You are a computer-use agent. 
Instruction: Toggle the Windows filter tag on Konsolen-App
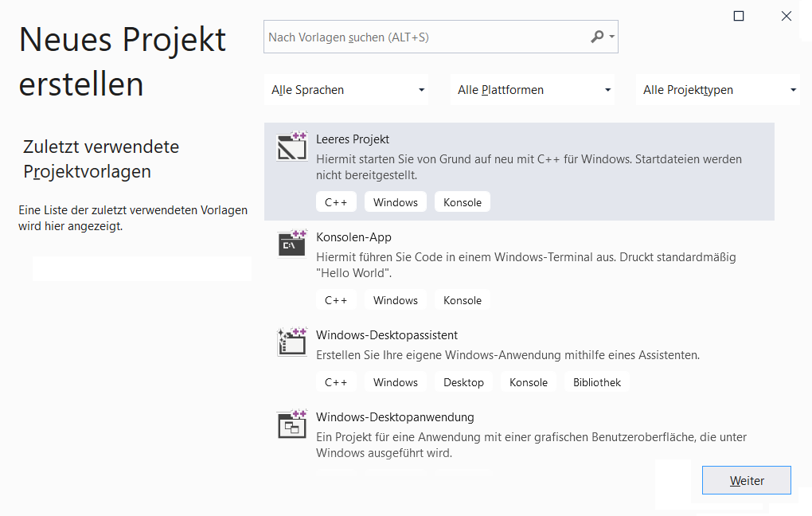coord(395,299)
